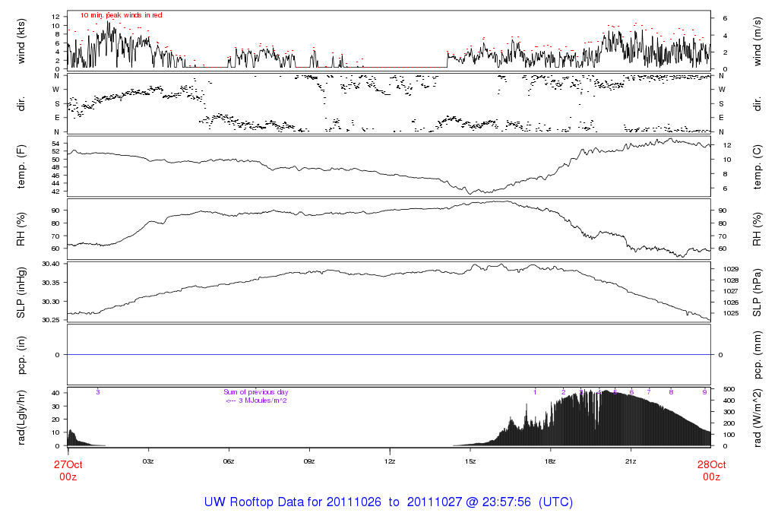Click the "rad(Lgly/hr)" axis label
Screen dimensions: 778x532
coord(22,416)
